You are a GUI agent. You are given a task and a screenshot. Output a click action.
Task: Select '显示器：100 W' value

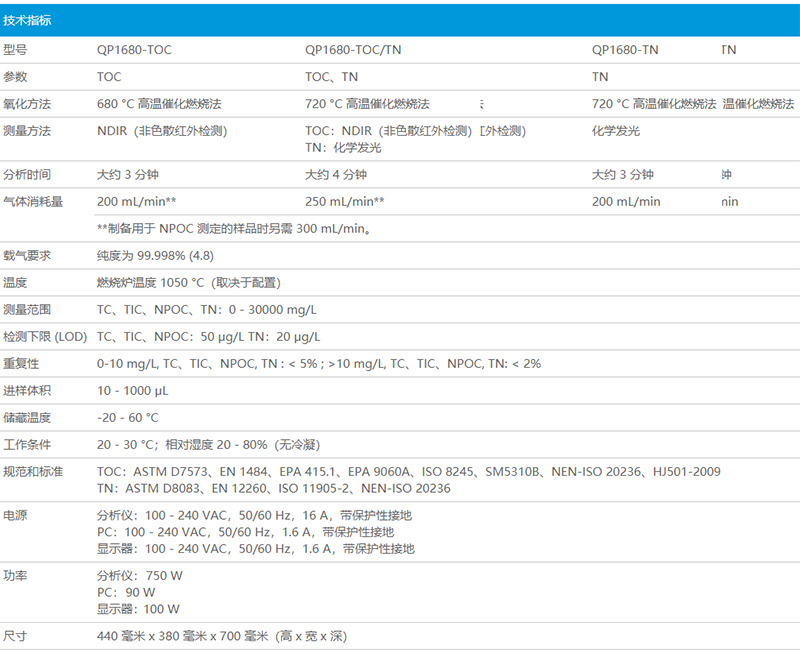coord(138,611)
